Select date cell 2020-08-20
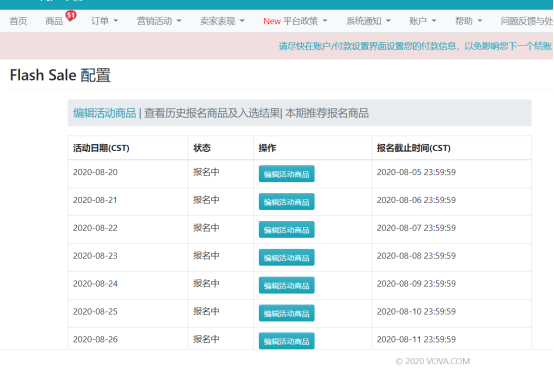 tap(95, 172)
